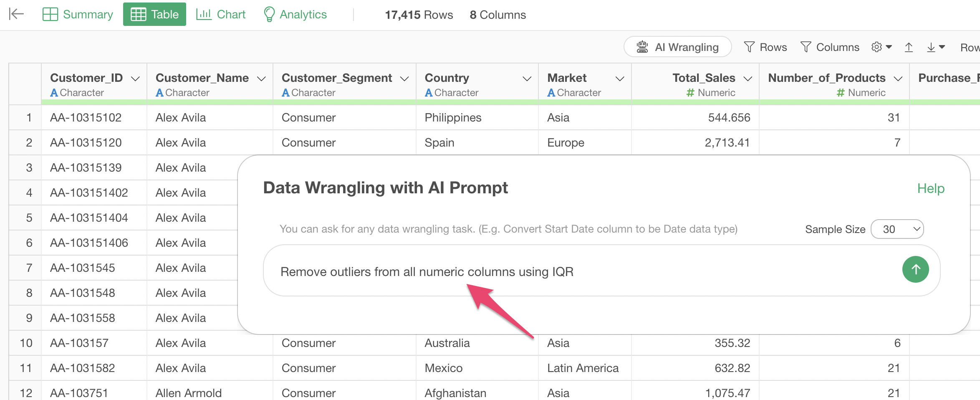
Task: Expand the Customer_Name column menu
Action: (262, 78)
